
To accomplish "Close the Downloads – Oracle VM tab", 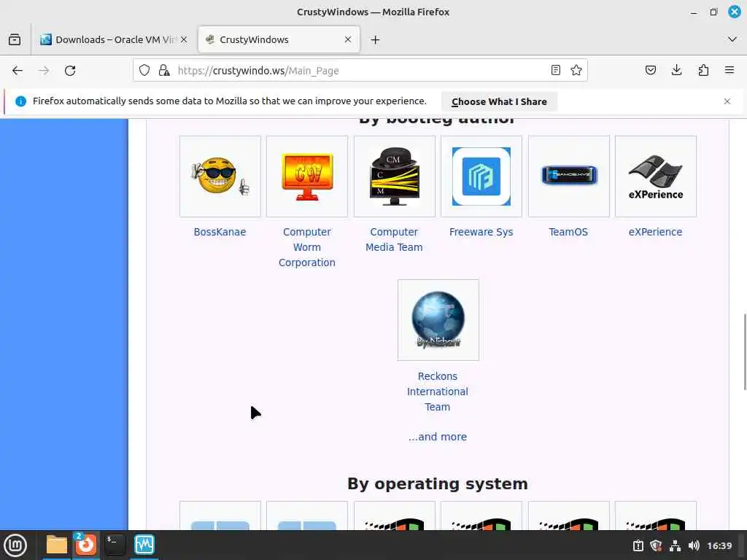I will 184,39.
